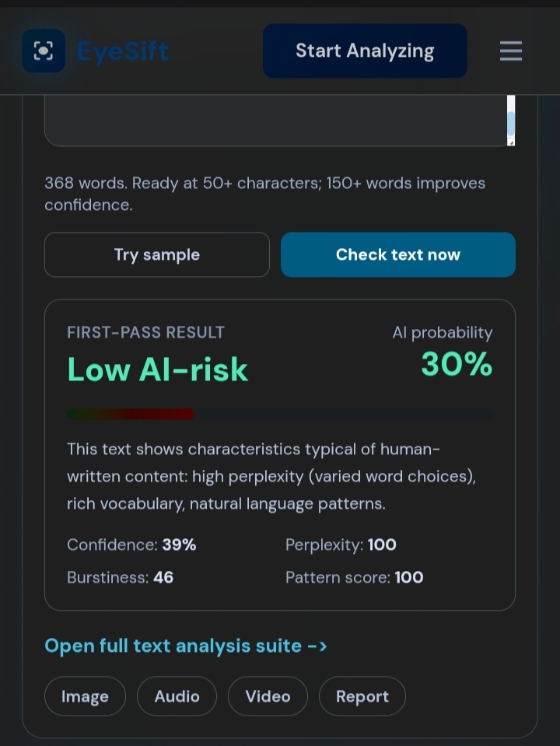Click the Start Analyzing button
The height and width of the screenshot is (746, 560).
coord(365,51)
